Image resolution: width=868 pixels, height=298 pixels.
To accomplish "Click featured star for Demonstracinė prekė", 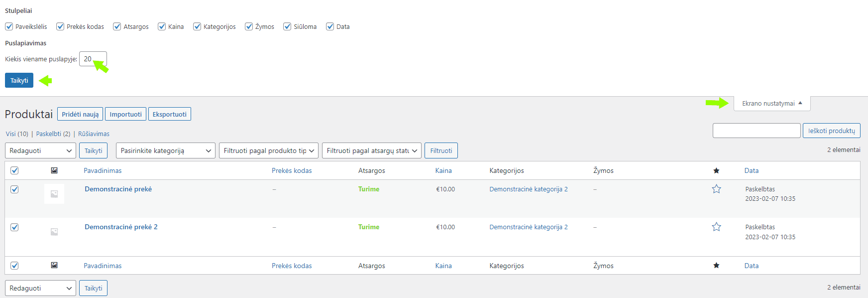I will [716, 189].
